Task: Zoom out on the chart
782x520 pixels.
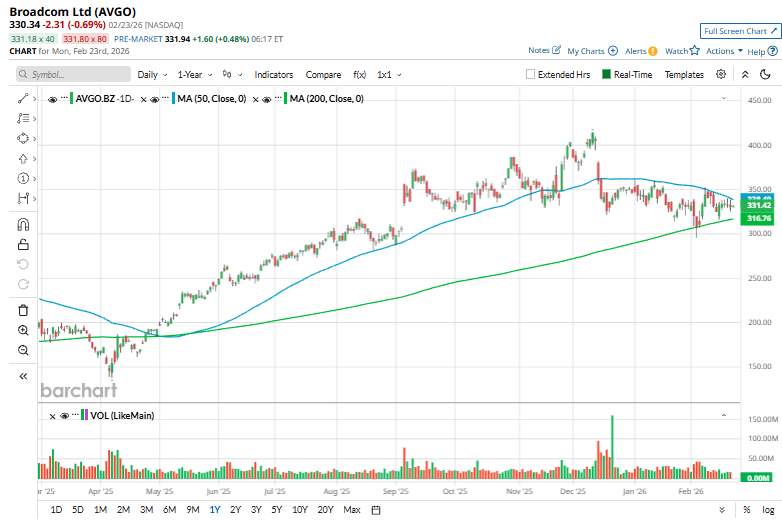Action: pyautogui.click(x=23, y=350)
